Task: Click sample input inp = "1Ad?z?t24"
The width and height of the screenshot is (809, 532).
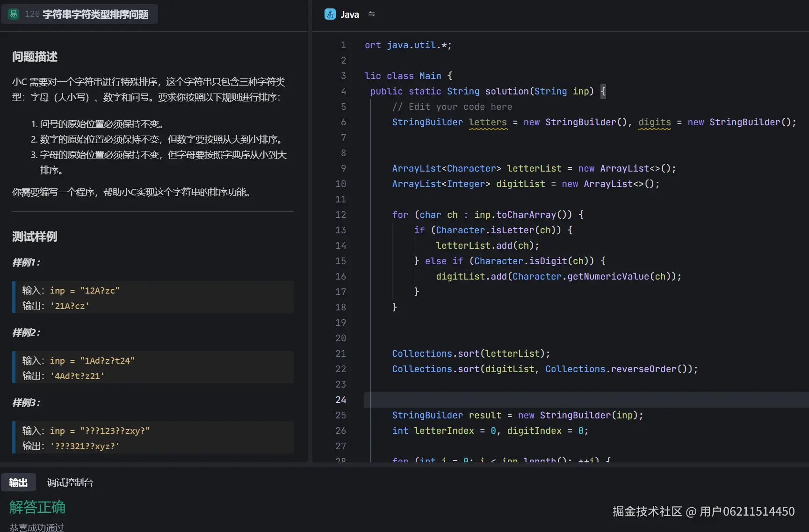Action: (92, 360)
